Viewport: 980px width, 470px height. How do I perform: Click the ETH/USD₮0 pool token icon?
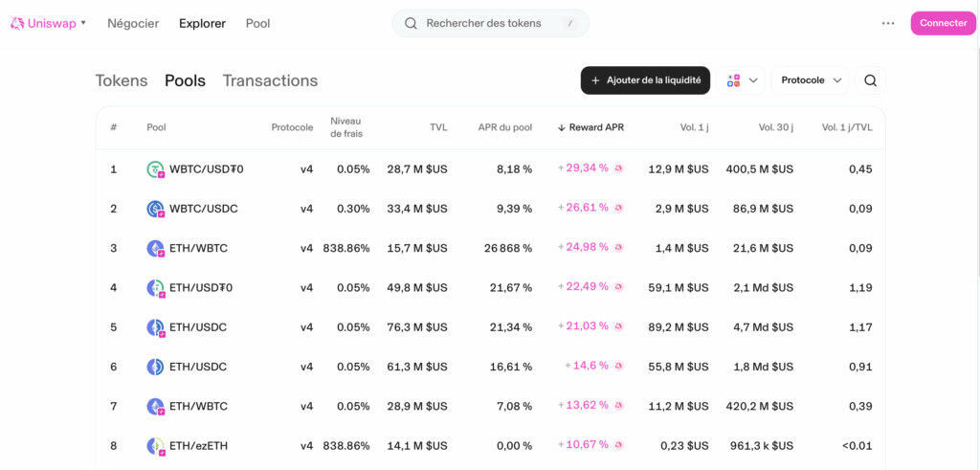coord(156,288)
